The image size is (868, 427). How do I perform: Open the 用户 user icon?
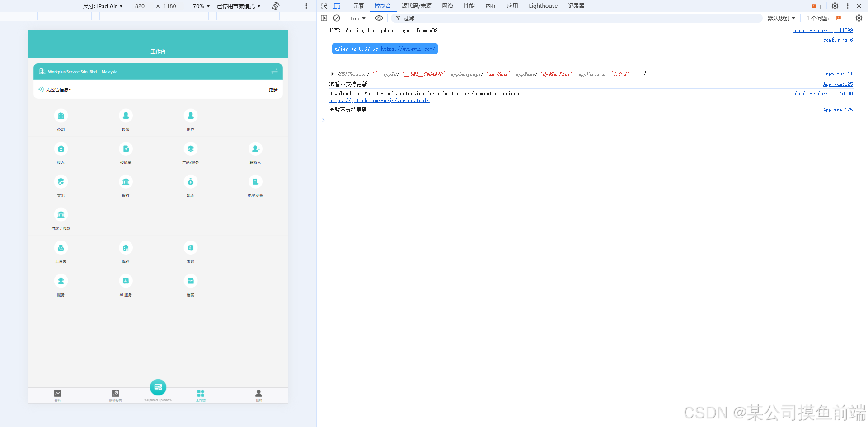pyautogui.click(x=191, y=116)
